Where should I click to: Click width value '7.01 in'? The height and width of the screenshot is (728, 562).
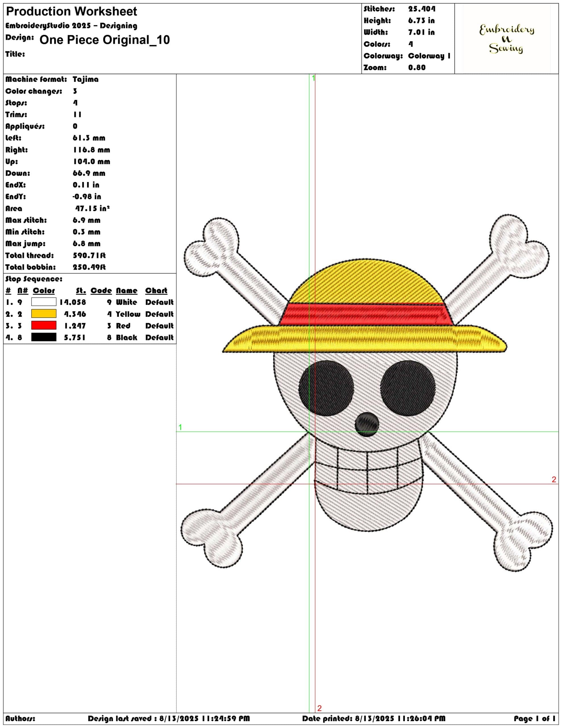(x=421, y=32)
